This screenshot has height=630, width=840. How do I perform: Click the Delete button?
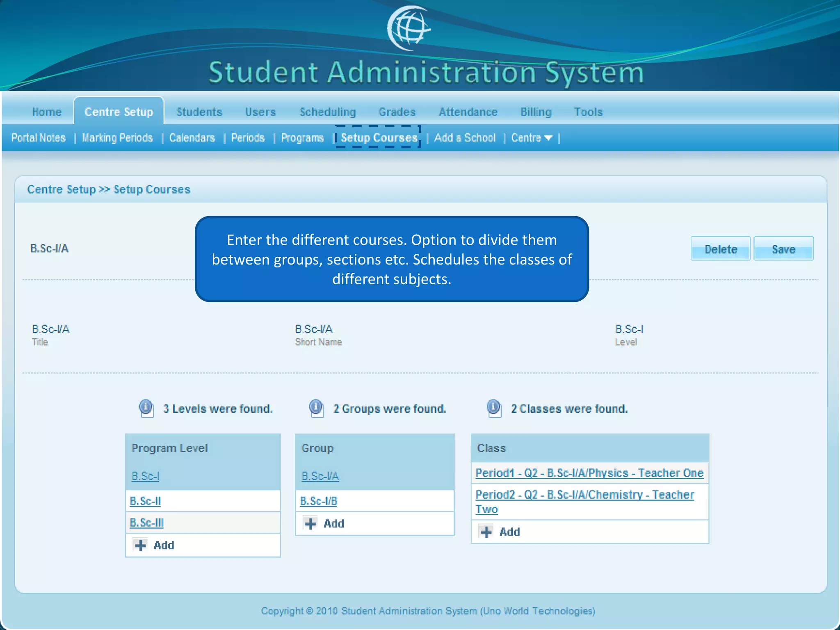pyautogui.click(x=721, y=249)
